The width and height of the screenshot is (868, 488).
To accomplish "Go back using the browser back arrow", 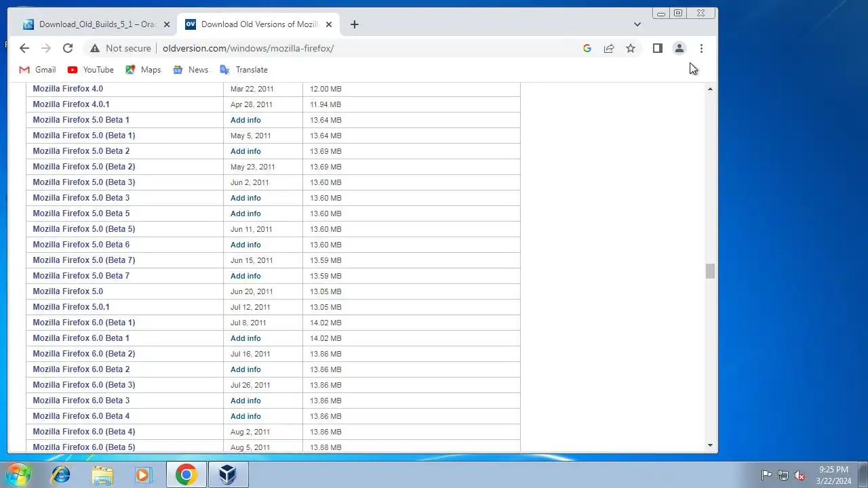I will (x=24, y=48).
